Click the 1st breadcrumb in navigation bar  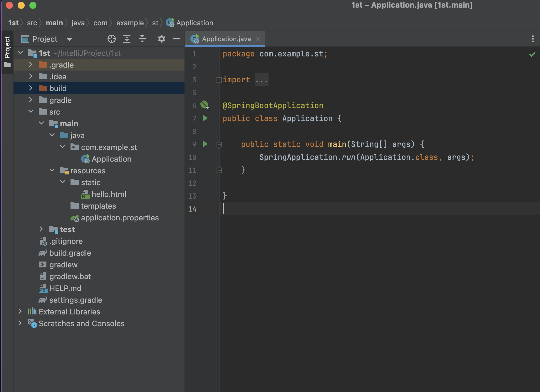pyautogui.click(x=14, y=23)
